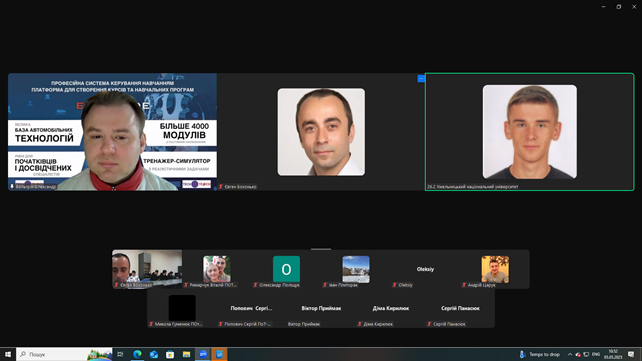The height and width of the screenshot is (361, 642).
Task: Launch Microsoft Edge from the taskbar
Action: click(137, 354)
